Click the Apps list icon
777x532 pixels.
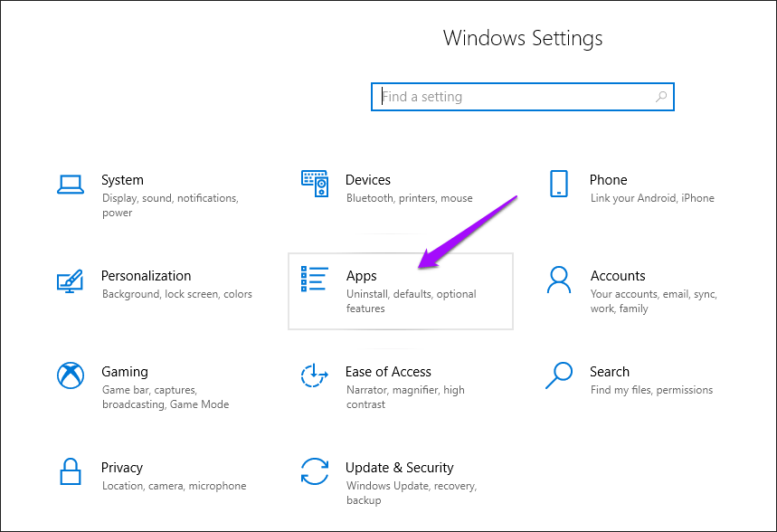pyautogui.click(x=315, y=280)
